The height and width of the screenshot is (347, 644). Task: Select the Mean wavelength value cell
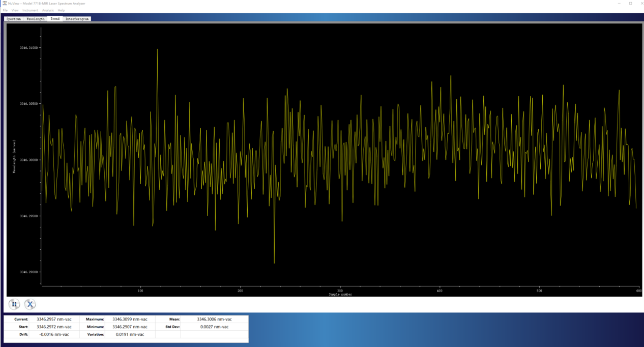214,319
